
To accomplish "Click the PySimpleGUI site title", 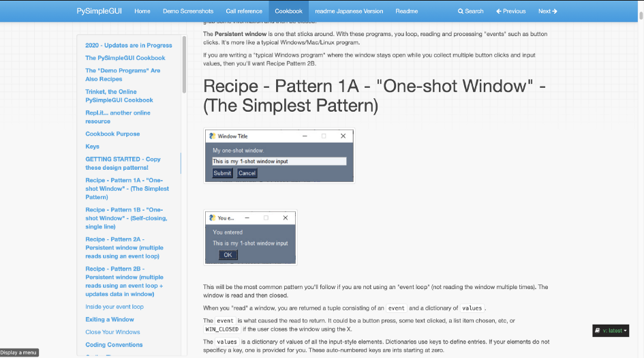I will 99,11.
